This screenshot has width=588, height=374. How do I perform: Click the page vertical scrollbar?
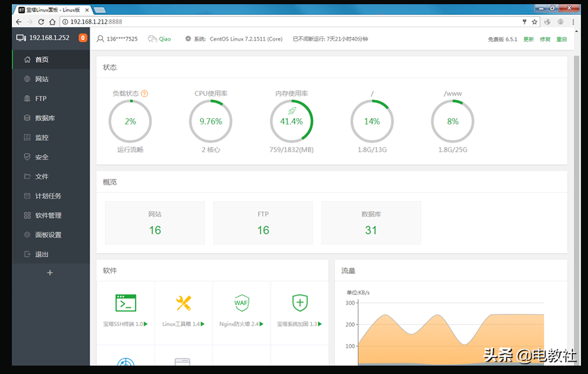point(577,210)
